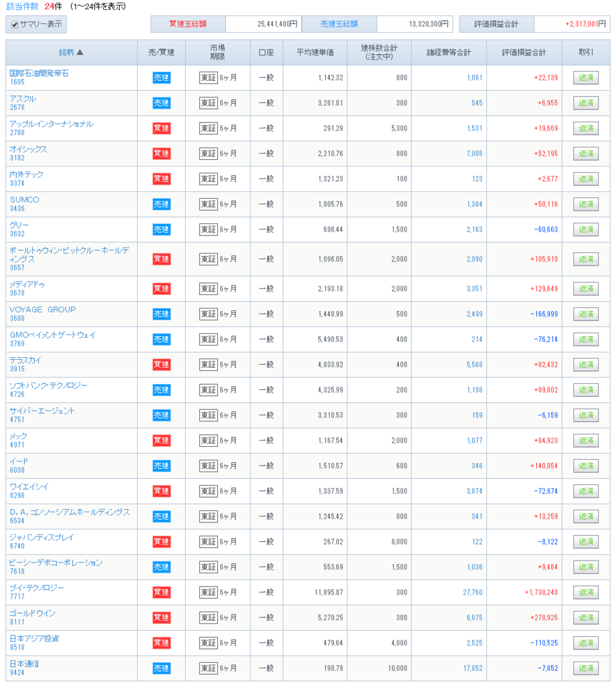This screenshot has width=616, height=685.
Task: Click fees 7,005 in オイシックス row
Action: (x=474, y=154)
